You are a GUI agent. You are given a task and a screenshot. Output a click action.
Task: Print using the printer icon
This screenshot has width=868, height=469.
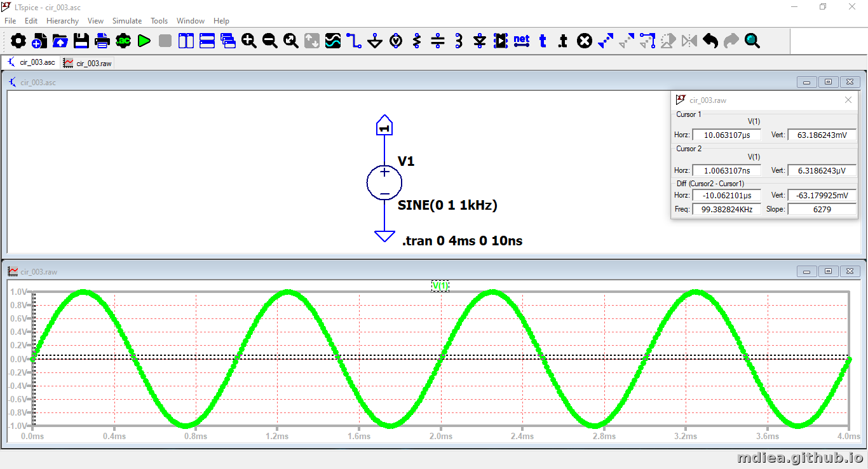pyautogui.click(x=102, y=41)
